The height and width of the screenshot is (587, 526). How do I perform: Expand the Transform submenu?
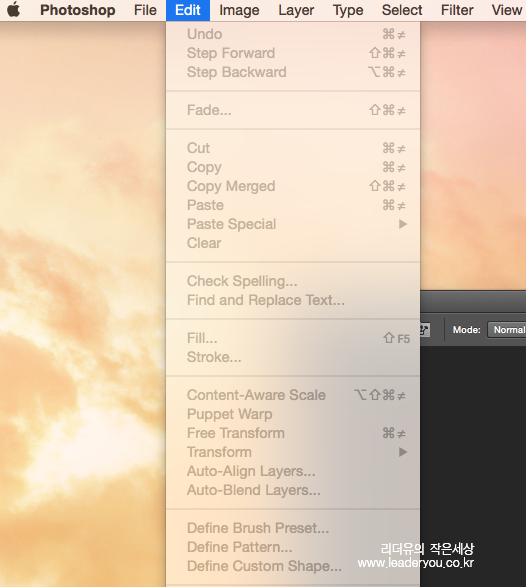coord(293,452)
